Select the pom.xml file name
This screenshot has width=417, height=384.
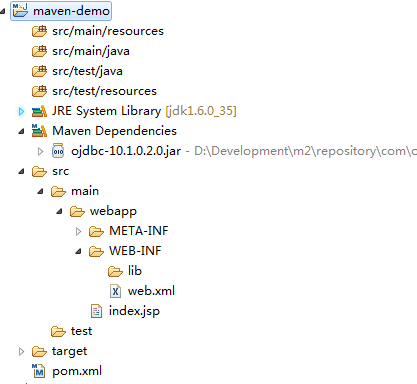coord(77,371)
